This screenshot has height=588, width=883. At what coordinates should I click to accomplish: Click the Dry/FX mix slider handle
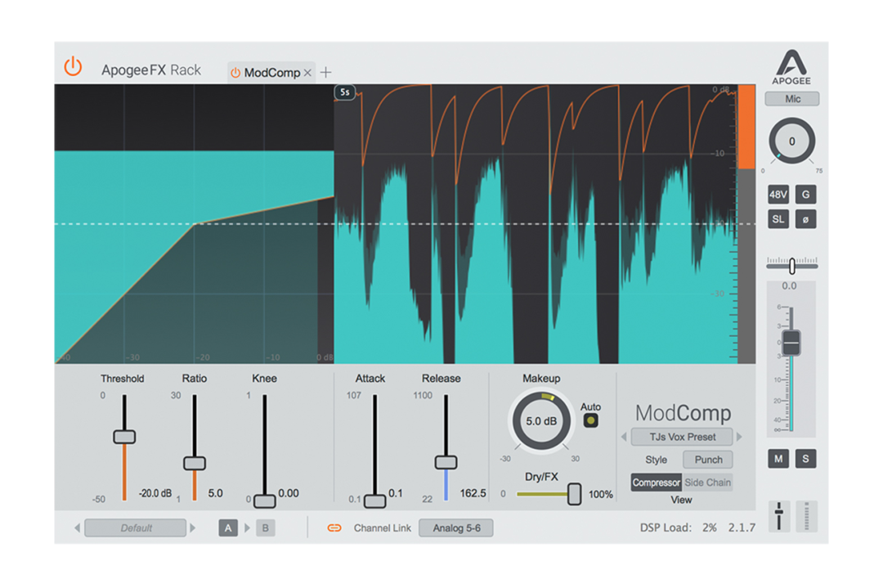click(574, 494)
